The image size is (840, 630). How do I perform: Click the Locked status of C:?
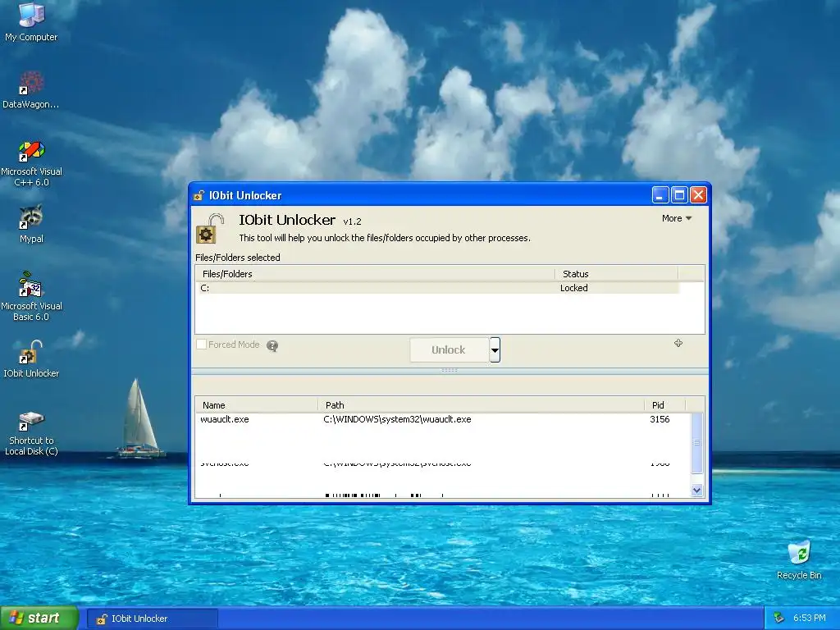573,288
